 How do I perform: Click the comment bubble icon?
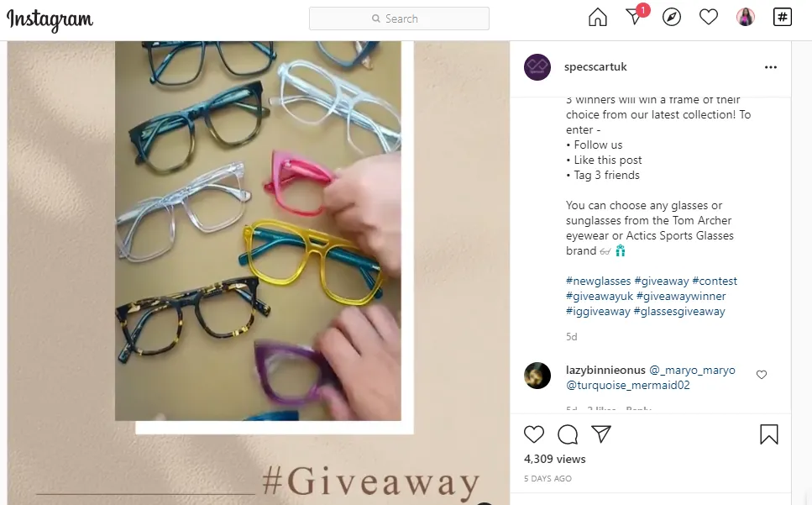tap(568, 434)
